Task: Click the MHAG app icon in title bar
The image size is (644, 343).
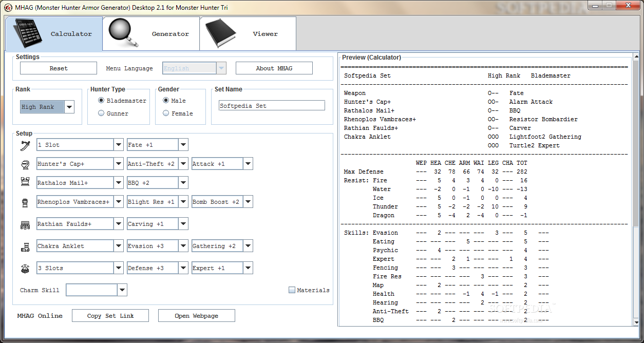Action: (x=8, y=8)
